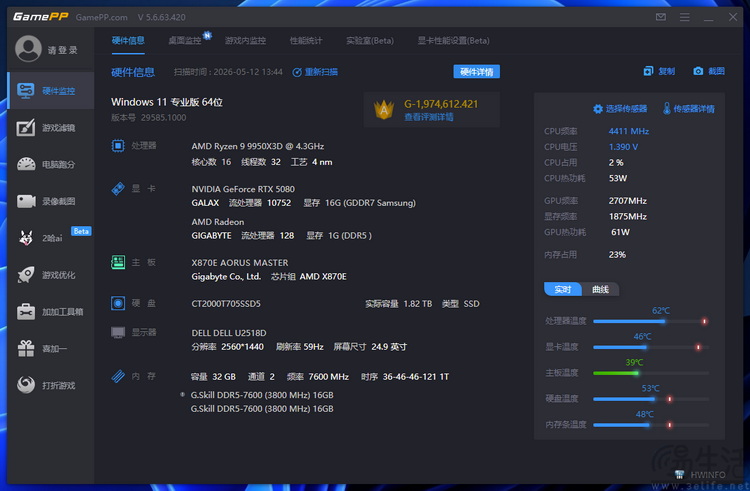Switch to the 桌面监控 tab
The height and width of the screenshot is (491, 750).
tap(185, 41)
